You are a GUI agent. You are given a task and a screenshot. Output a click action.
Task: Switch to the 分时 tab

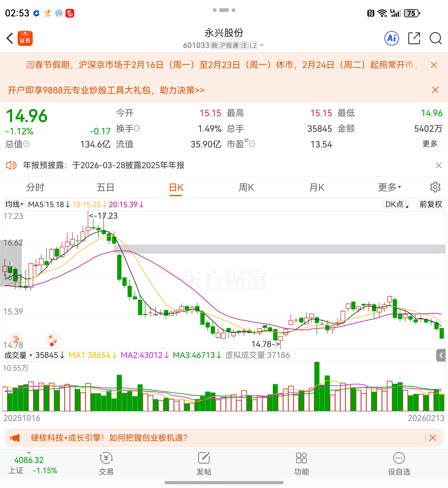tap(35, 187)
